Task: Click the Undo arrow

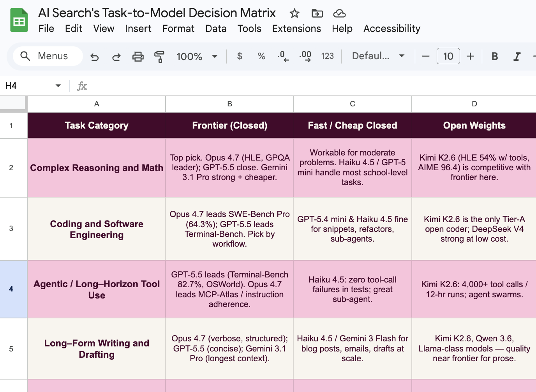Action: point(94,57)
